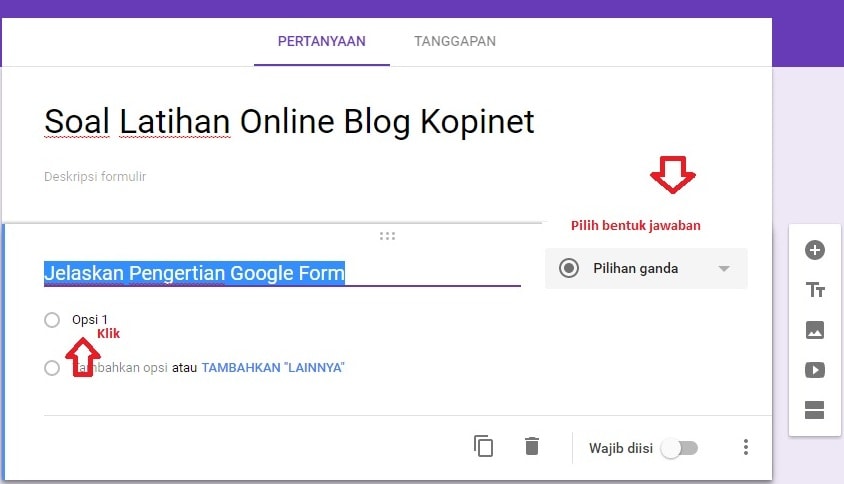Add a section with the bottom toolbar icon
This screenshot has width=844, height=484.
click(x=814, y=410)
